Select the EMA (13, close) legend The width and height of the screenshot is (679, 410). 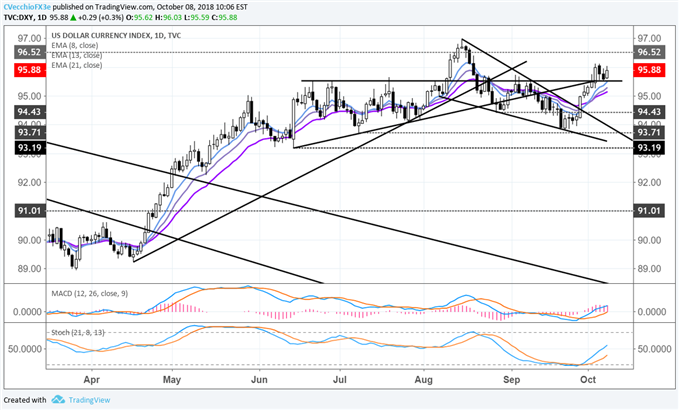click(77, 55)
